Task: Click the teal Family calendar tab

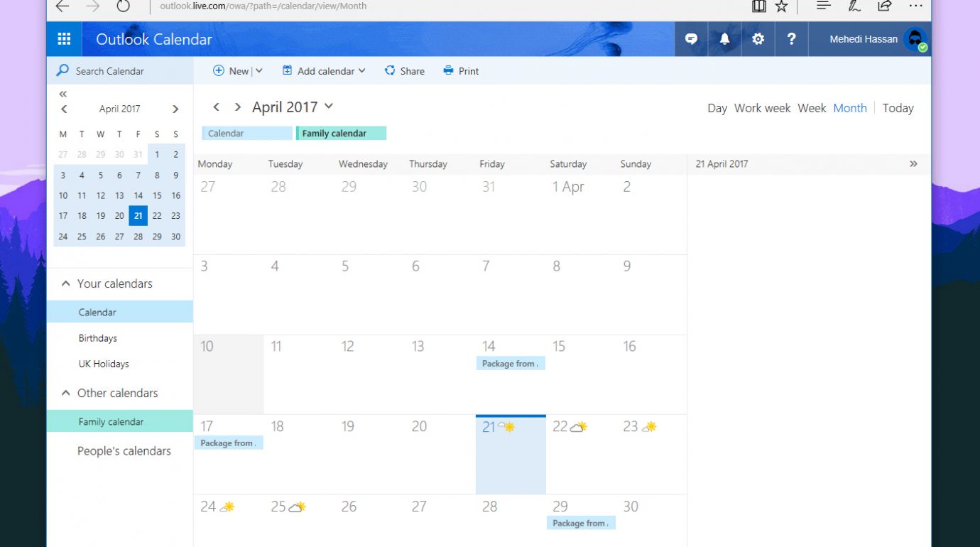Action: [x=341, y=134]
